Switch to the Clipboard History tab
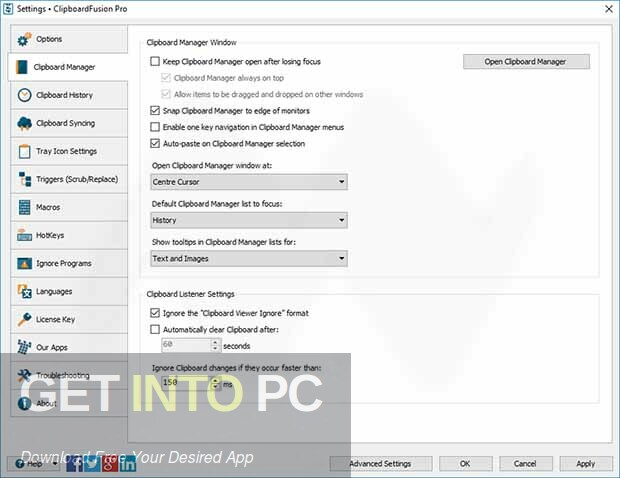This screenshot has height=478, width=620. [69, 95]
